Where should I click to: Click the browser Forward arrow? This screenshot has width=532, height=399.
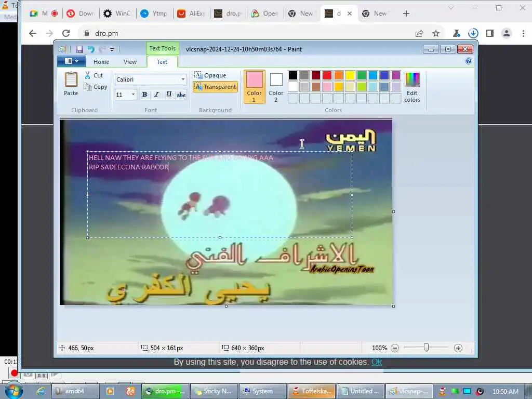tap(49, 33)
